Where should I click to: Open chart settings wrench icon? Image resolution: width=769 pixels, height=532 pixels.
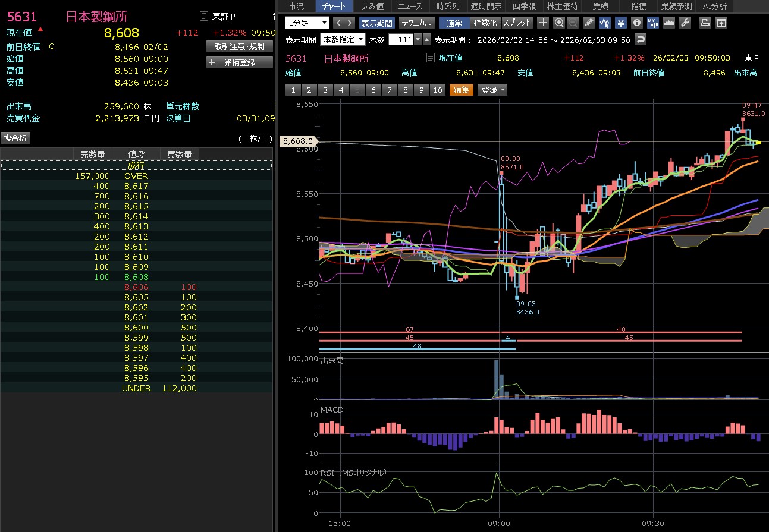pyautogui.click(x=685, y=23)
